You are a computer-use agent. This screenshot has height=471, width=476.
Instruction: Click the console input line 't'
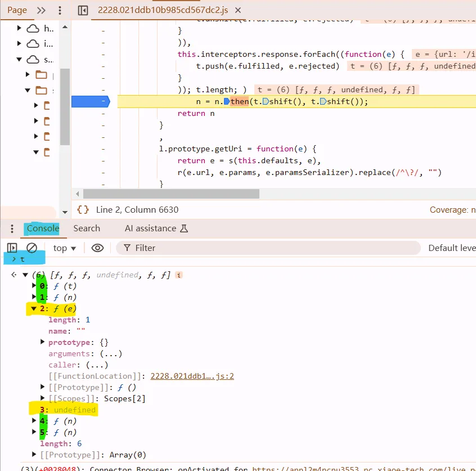[x=22, y=259]
